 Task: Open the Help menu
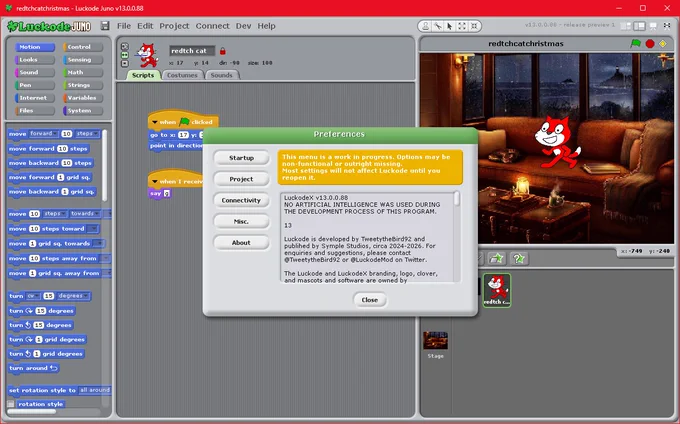coord(266,26)
